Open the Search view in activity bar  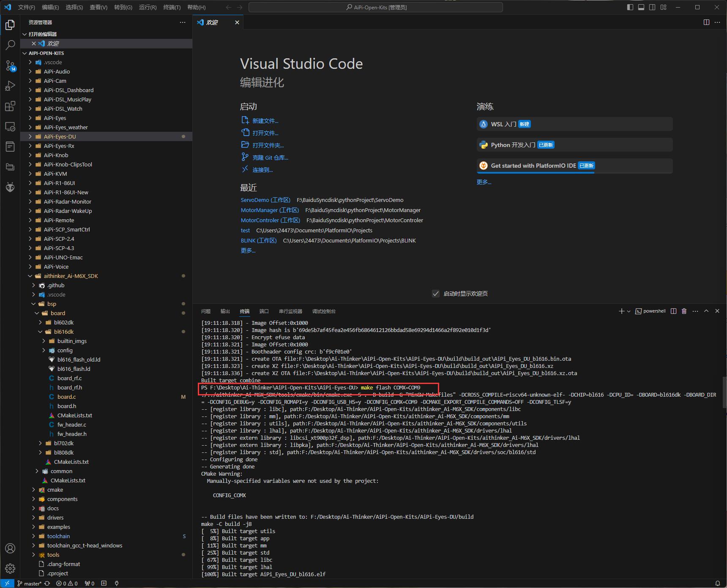pyautogui.click(x=10, y=45)
